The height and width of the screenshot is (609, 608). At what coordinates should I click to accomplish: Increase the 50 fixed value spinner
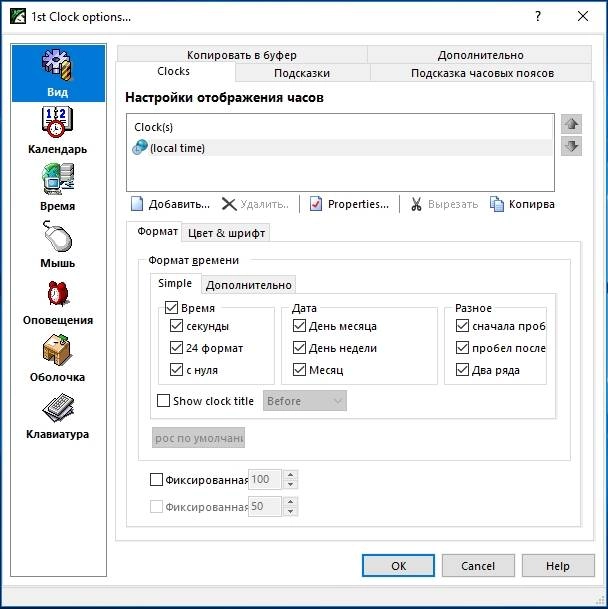[x=291, y=501]
